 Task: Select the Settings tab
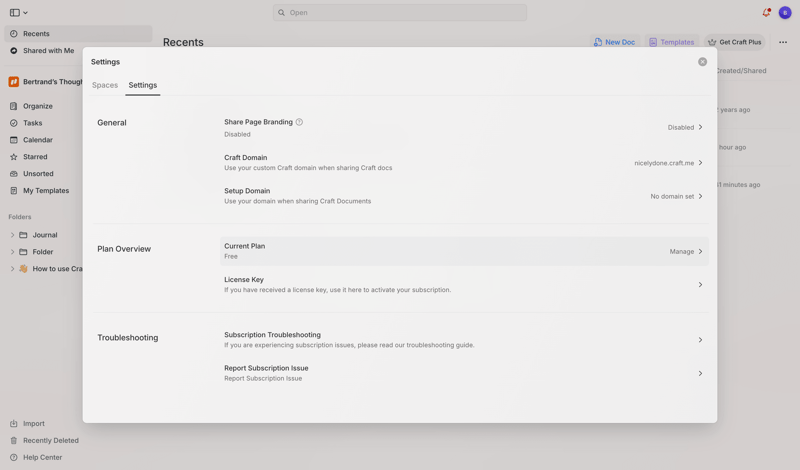(x=143, y=85)
